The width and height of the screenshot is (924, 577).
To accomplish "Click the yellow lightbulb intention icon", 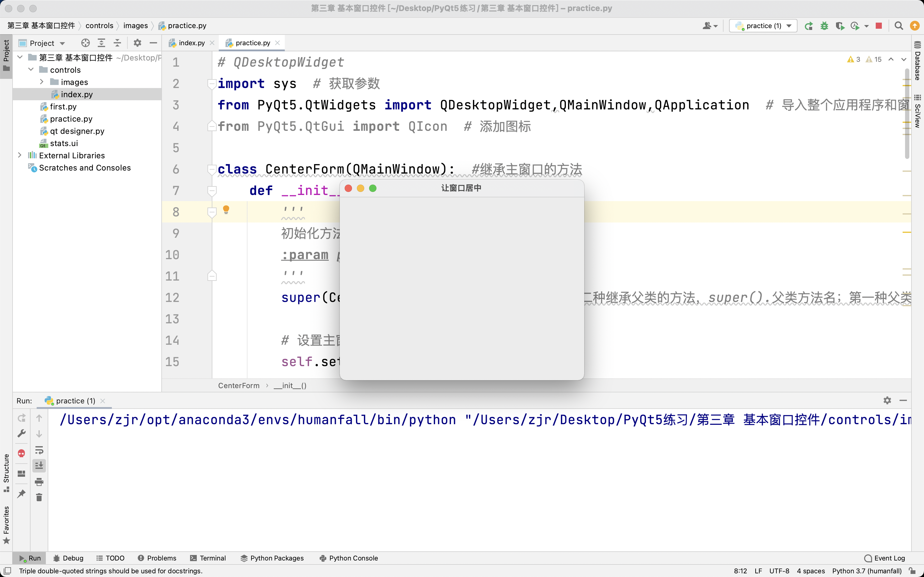I will pyautogui.click(x=226, y=210).
